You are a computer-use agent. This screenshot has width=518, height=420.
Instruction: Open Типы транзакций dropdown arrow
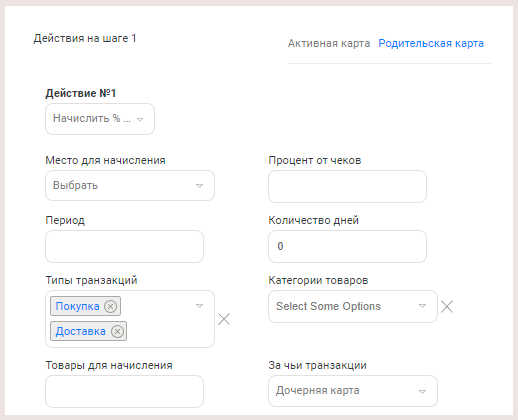coord(199,306)
